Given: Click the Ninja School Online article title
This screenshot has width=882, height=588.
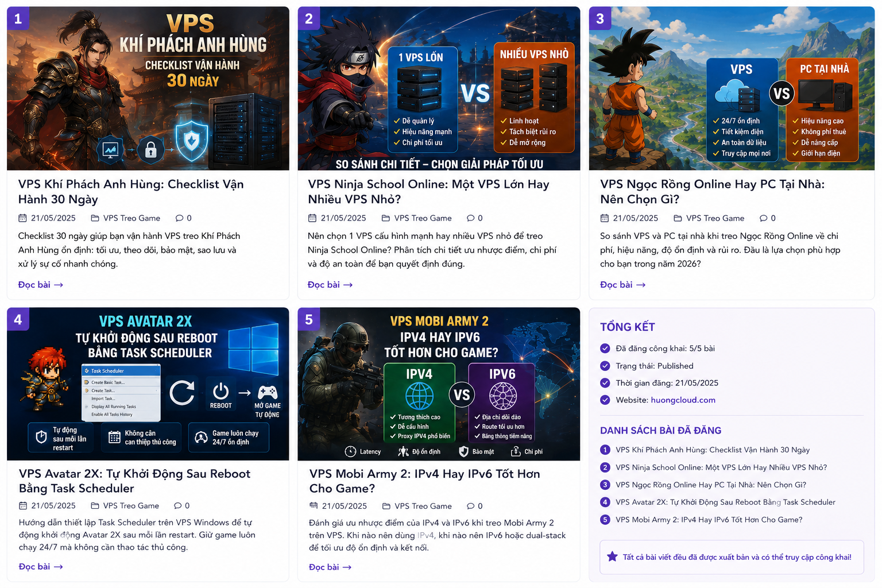Looking at the screenshot, I should pos(428,192).
